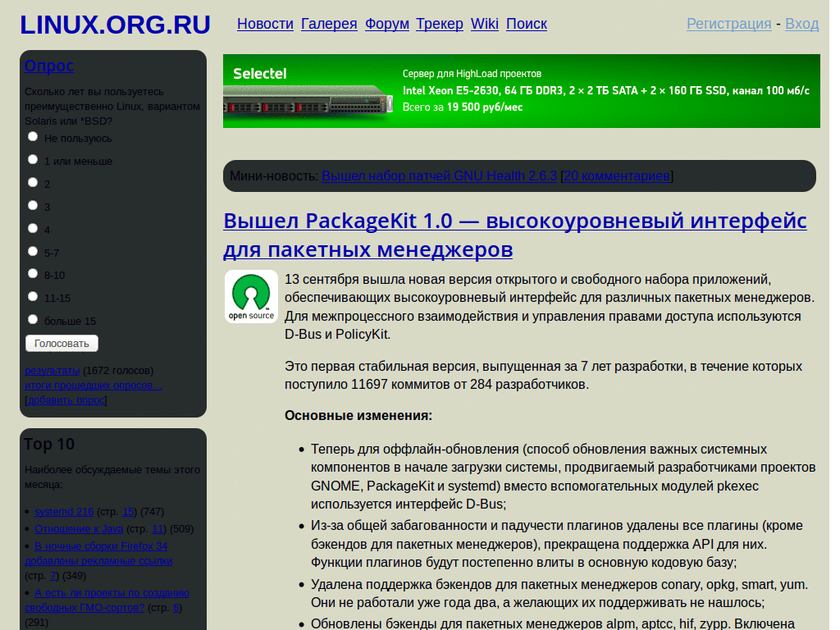The height and width of the screenshot is (630, 840).
Task: Click the "(1672 голосов)" vote count text
Action: [x=118, y=371]
